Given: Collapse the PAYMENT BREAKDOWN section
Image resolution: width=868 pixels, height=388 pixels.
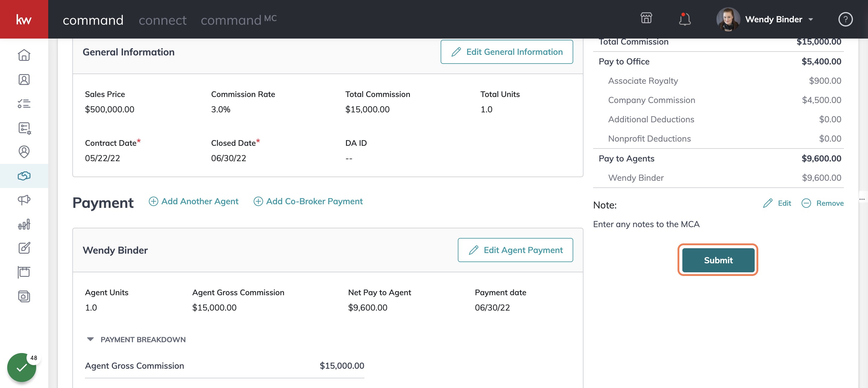Looking at the screenshot, I should [x=90, y=339].
